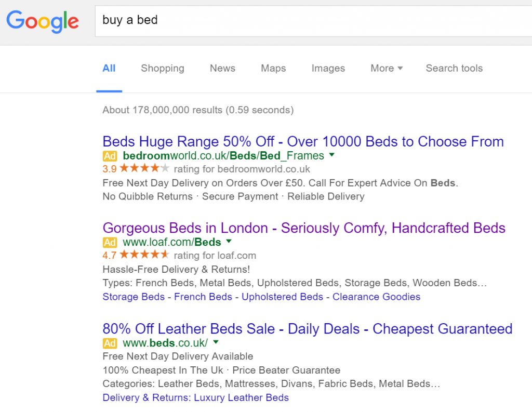This screenshot has height=412, width=532.
Task: Click the Ad badge beside bedroomworld.co.uk
Action: click(110, 156)
